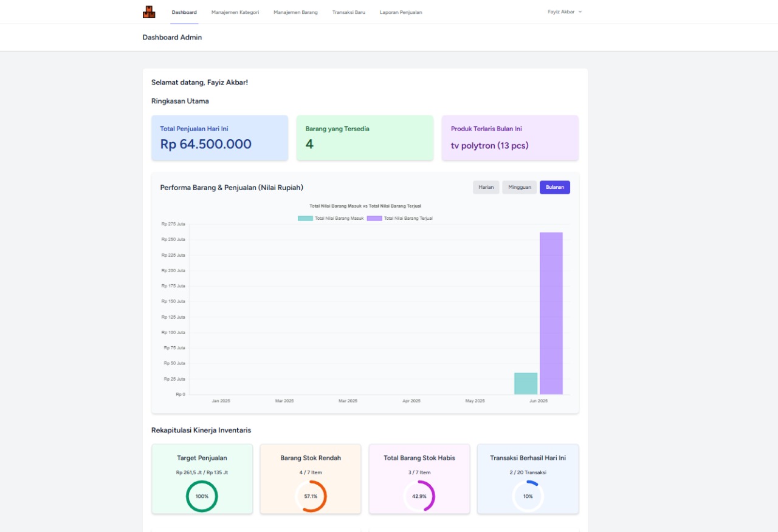
Task: Go to Manajemen Kategori menu
Action: coord(235,12)
